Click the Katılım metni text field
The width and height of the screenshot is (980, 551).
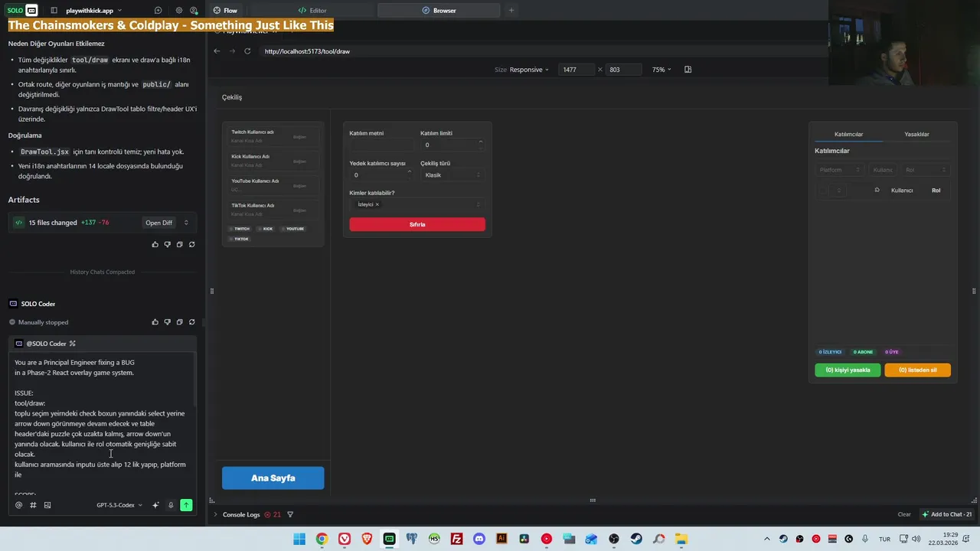[381, 145]
